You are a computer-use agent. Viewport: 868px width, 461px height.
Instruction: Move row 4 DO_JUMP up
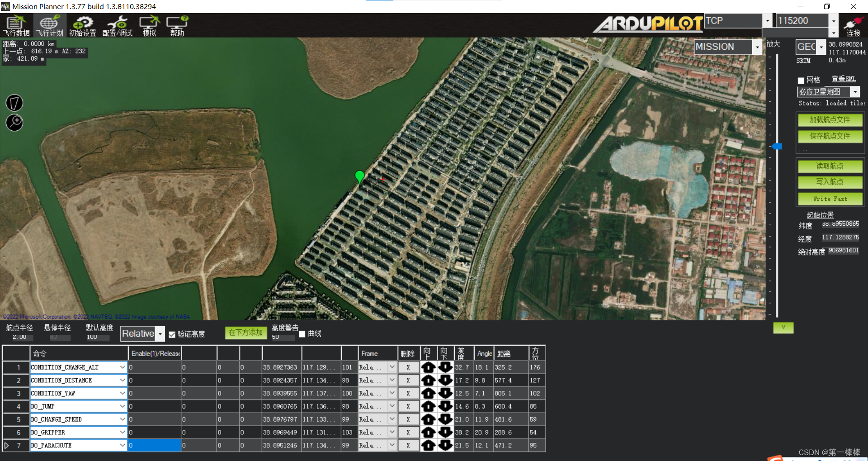(x=428, y=406)
